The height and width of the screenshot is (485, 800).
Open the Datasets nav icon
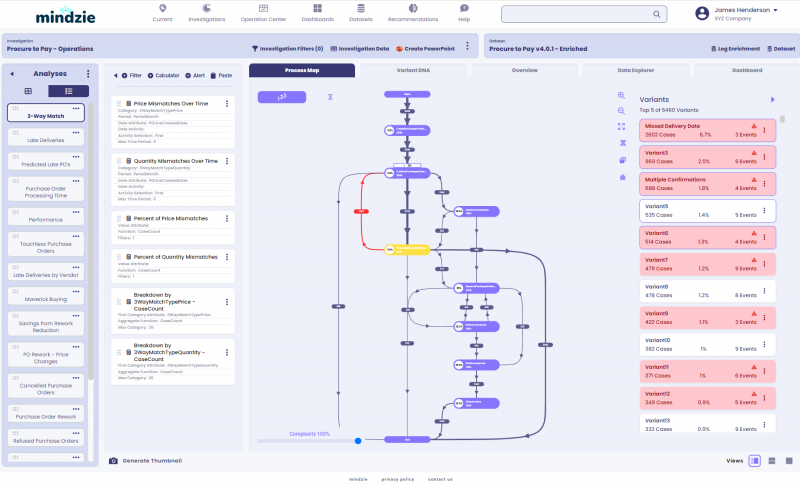(x=361, y=8)
